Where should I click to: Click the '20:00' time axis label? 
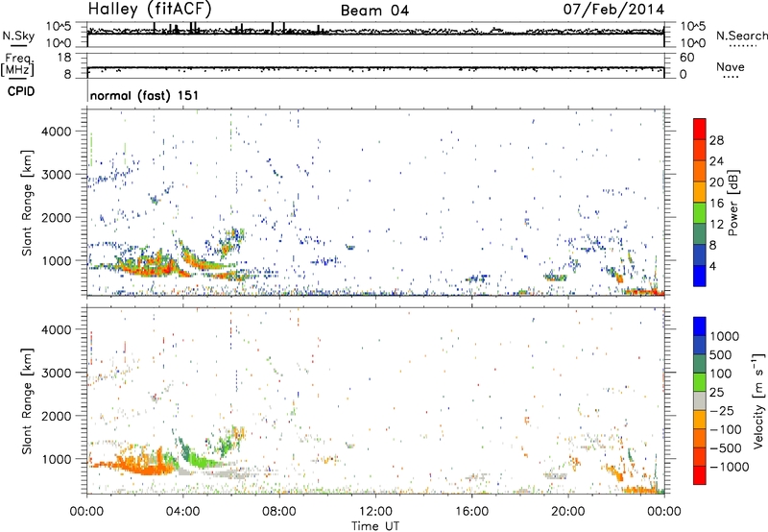[567, 512]
